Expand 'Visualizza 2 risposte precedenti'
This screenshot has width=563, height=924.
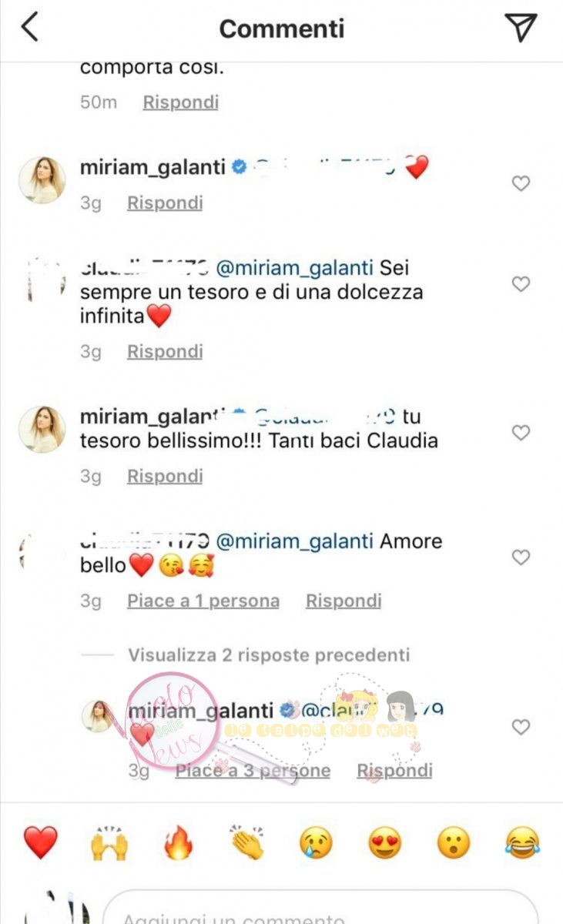pyautogui.click(x=269, y=655)
